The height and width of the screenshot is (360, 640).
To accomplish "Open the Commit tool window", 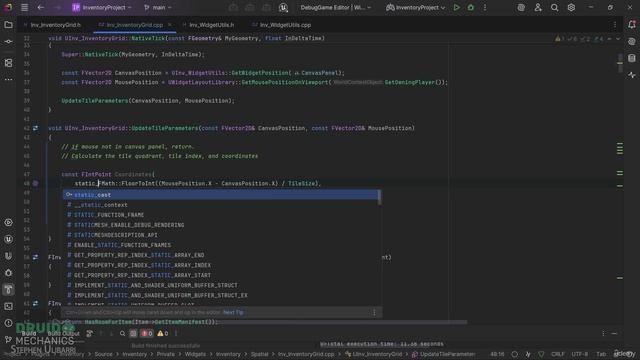I will 8,42.
